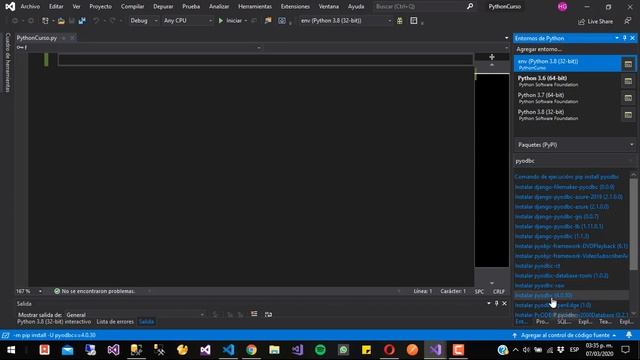Click the search magnifier icon
The image size is (640, 360).
(470, 6)
